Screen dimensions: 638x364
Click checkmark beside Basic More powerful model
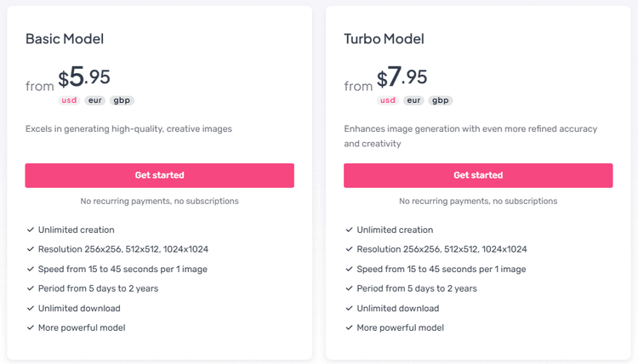[30, 327]
